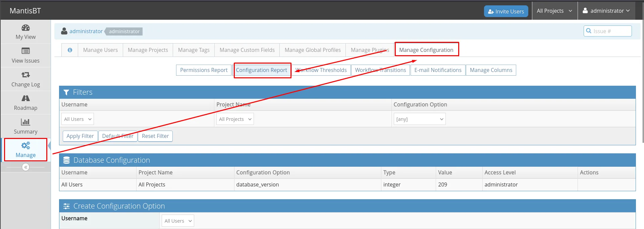Click the MantisBT logo title
This screenshot has width=644, height=229.
25,11
